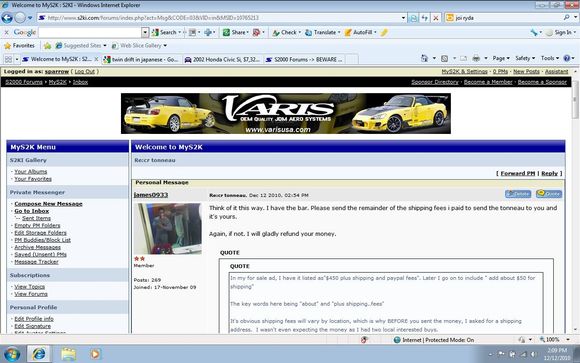Click the S2000 Forums breadcrumb link
Image resolution: width=580 pixels, height=363 pixels.
point(24,82)
